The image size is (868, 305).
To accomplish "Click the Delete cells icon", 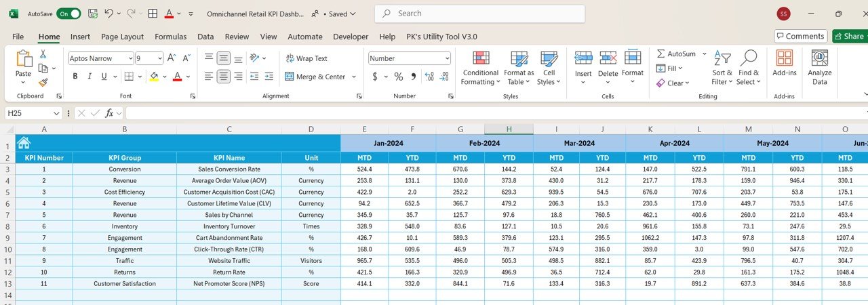I will (608, 58).
